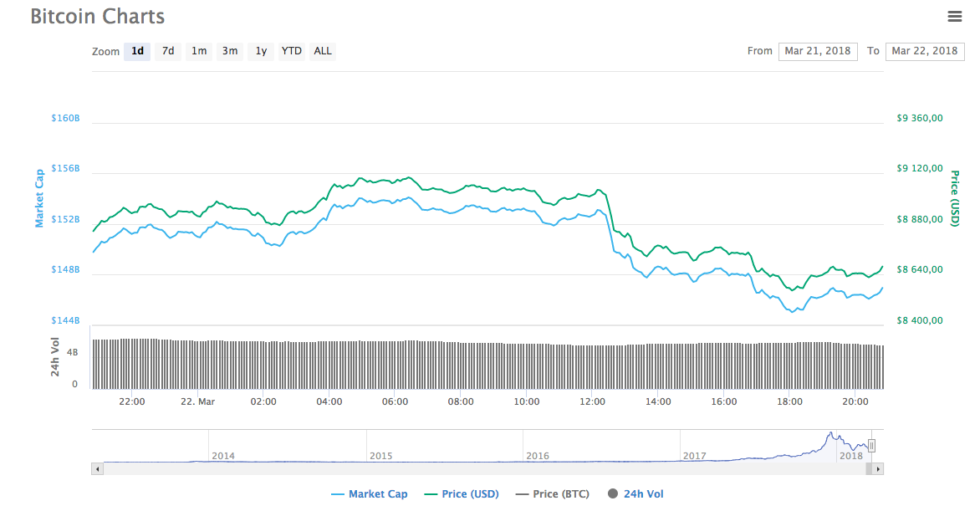Select the 1d zoom range
Image resolution: width=980 pixels, height=506 pixels.
[136, 51]
